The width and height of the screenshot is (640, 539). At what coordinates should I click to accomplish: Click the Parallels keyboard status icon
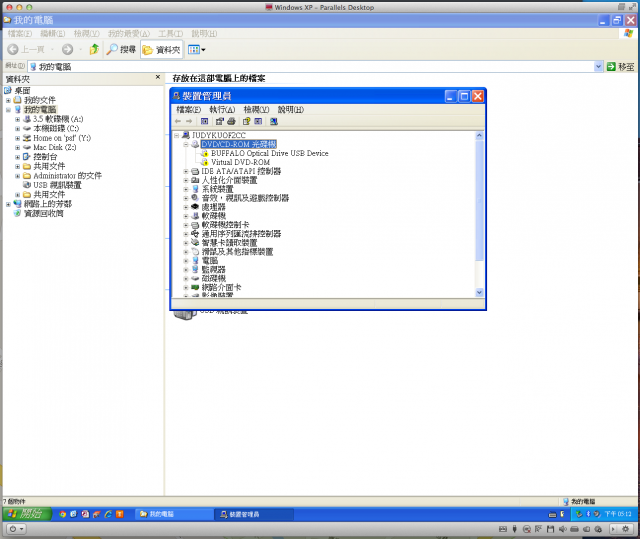[x=503, y=529]
